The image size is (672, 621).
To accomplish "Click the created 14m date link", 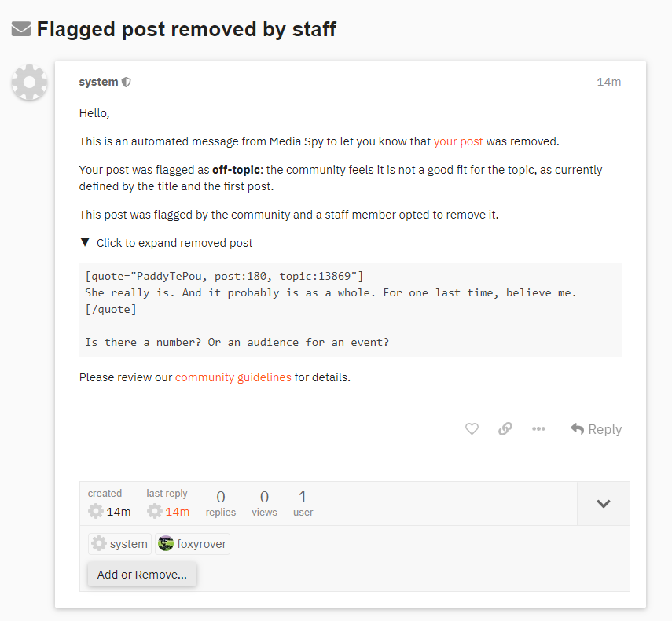I will click(x=119, y=512).
